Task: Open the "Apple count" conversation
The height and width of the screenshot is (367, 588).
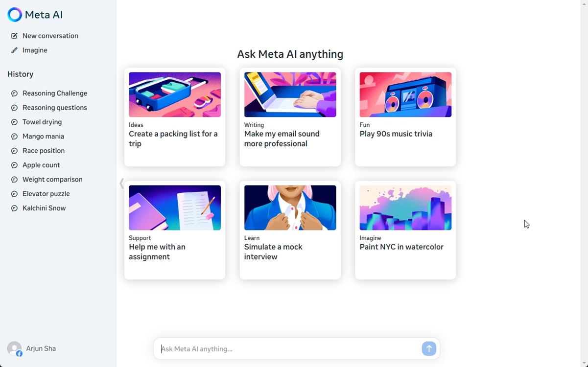Action: tap(41, 165)
